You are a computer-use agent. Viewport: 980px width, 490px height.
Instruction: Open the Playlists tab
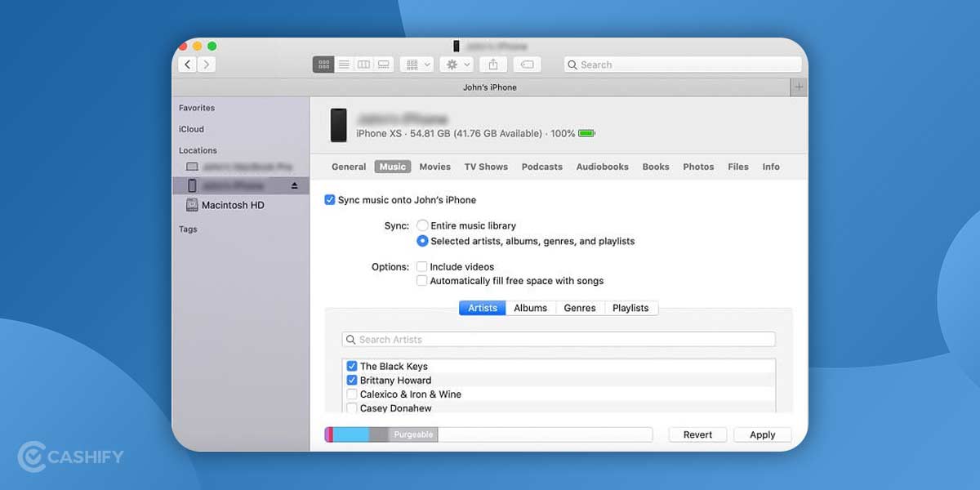coord(631,308)
